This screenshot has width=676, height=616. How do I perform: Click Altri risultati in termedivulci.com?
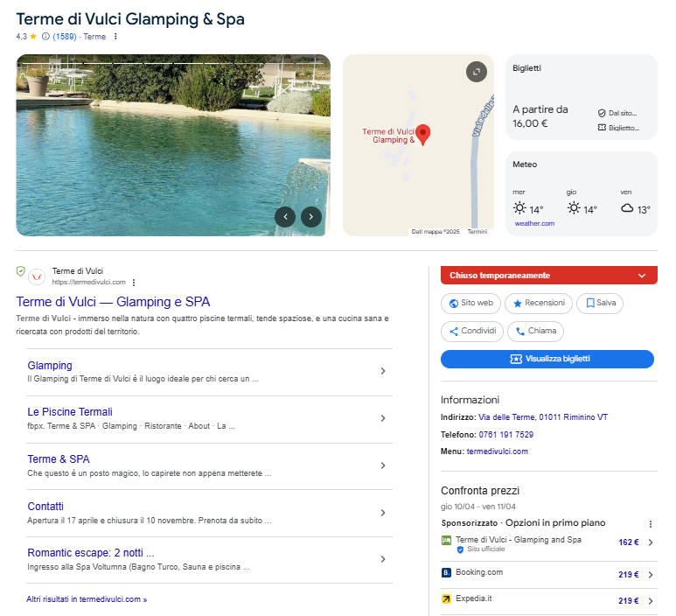click(87, 599)
